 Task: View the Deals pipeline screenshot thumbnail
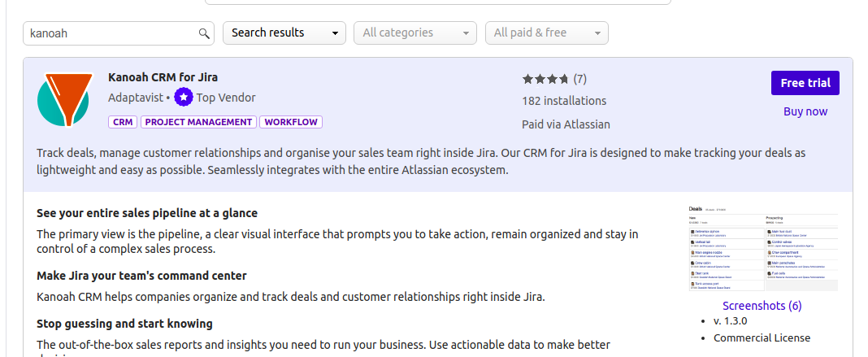(762, 249)
